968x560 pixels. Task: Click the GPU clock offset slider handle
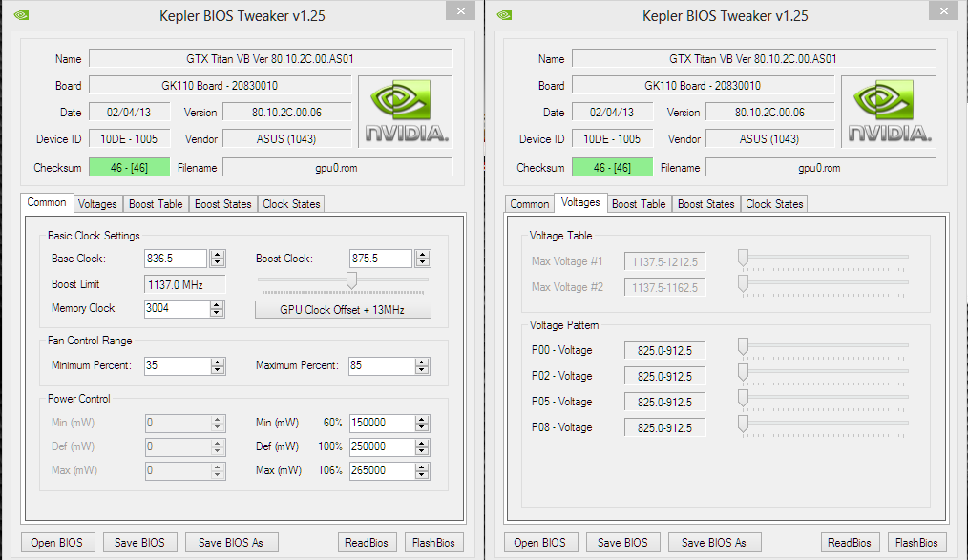[x=351, y=280]
